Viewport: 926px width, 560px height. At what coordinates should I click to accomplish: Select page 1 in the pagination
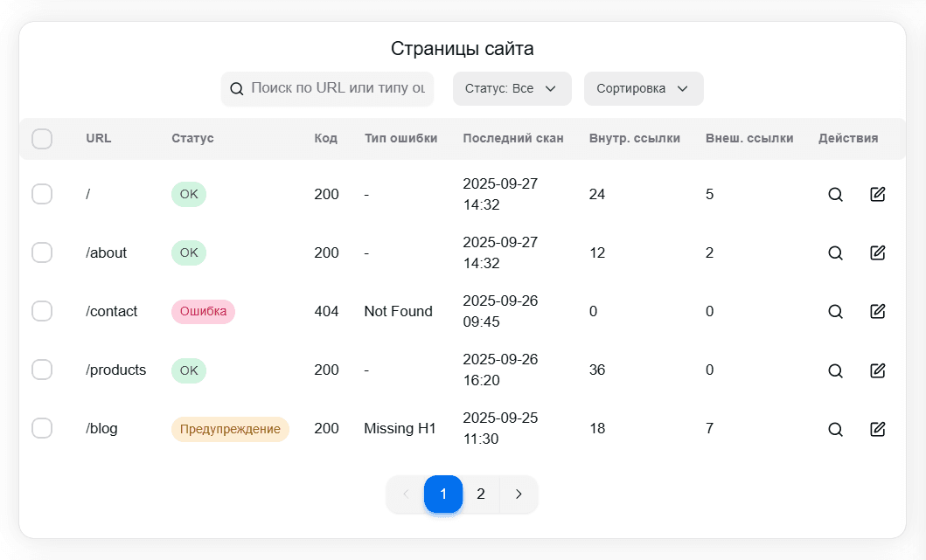click(x=443, y=494)
